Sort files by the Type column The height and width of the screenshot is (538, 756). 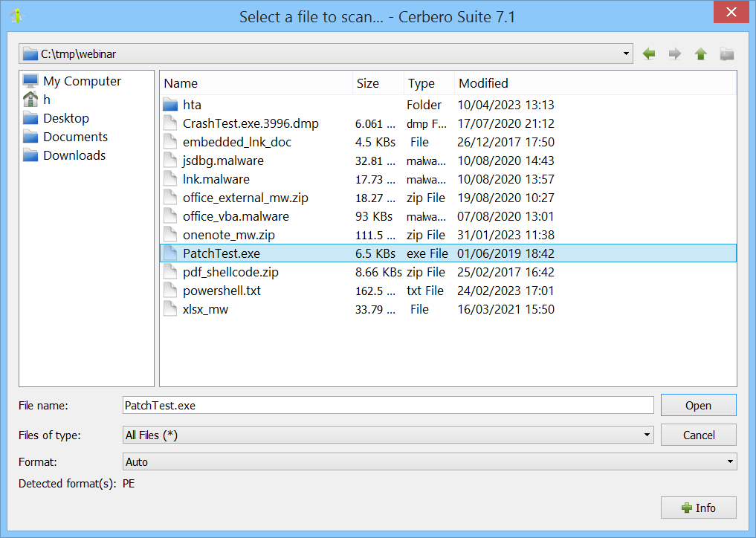coord(429,83)
